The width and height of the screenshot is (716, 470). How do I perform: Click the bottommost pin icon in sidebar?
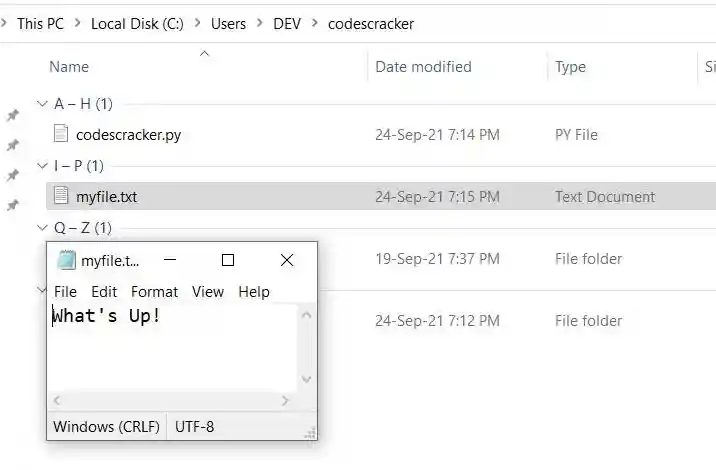13,206
